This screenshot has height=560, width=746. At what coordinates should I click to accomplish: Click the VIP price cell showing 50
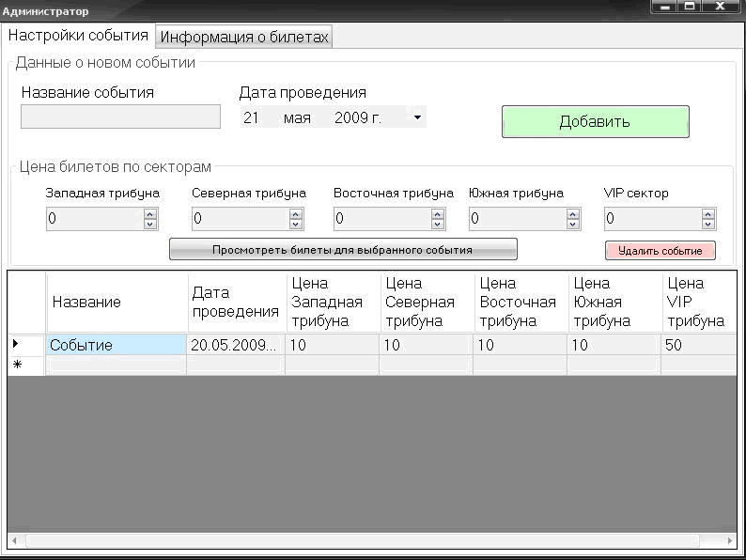(x=697, y=345)
